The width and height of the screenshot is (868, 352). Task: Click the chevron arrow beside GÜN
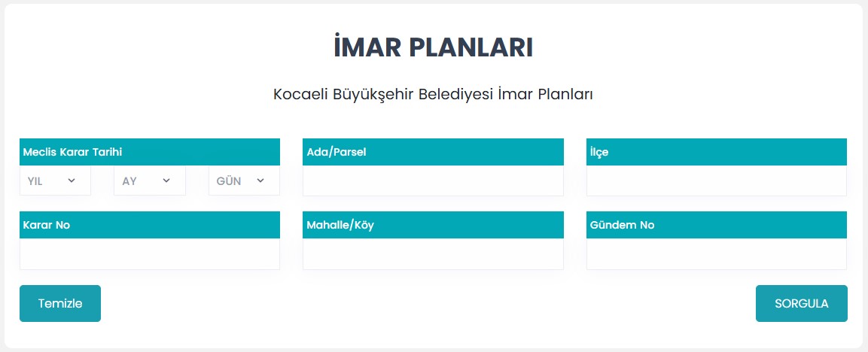260,181
